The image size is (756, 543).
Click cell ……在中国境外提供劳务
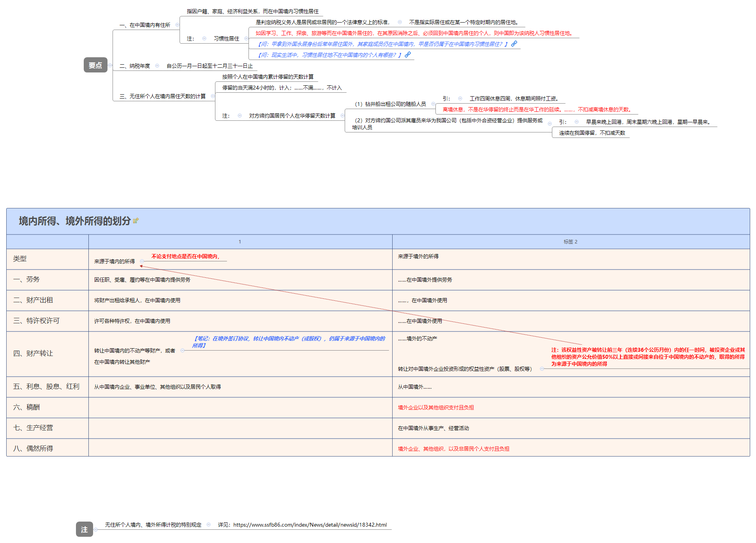[x=425, y=280]
